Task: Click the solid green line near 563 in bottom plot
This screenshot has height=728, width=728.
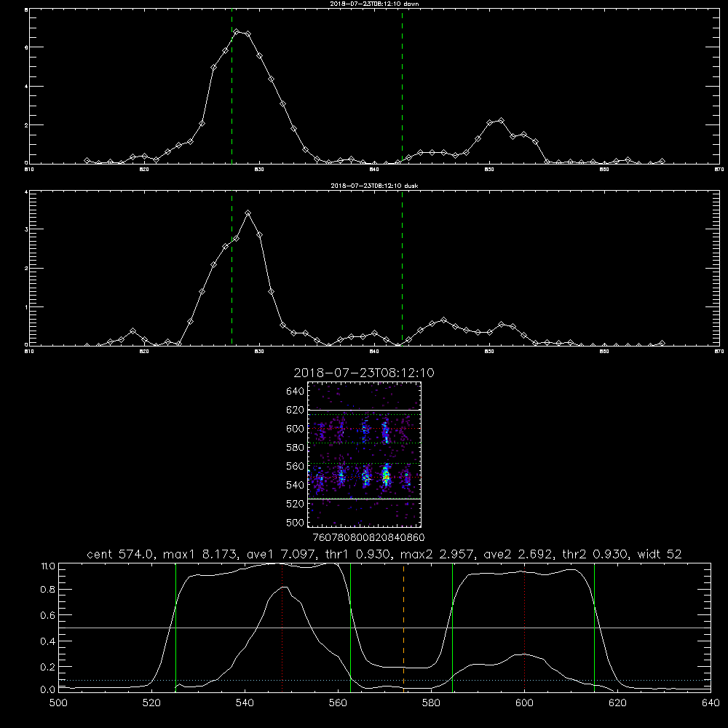Action: [351, 627]
